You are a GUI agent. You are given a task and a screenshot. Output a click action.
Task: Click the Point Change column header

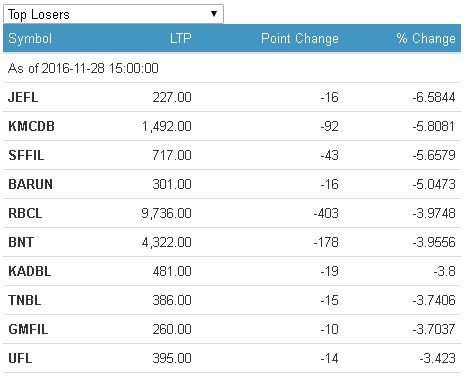pos(300,38)
